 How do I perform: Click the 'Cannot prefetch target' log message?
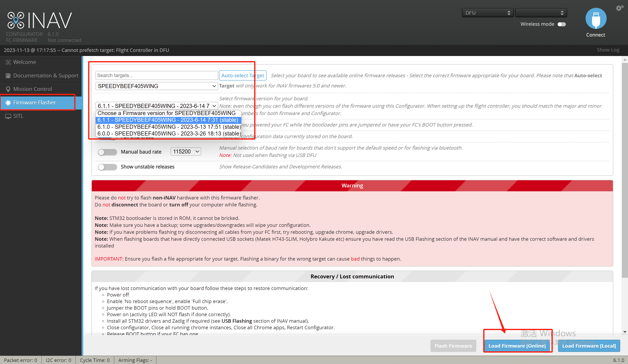coord(86,50)
